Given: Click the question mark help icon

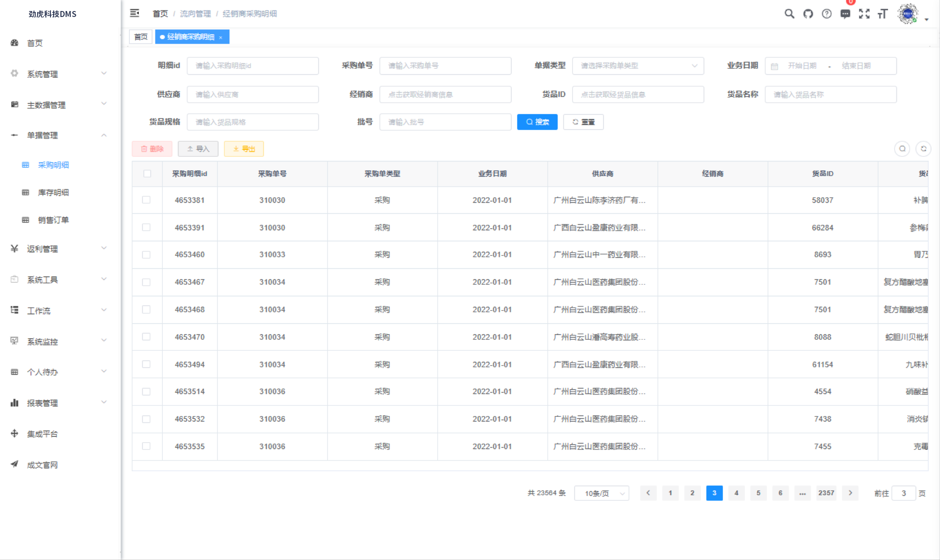Looking at the screenshot, I should (x=827, y=14).
